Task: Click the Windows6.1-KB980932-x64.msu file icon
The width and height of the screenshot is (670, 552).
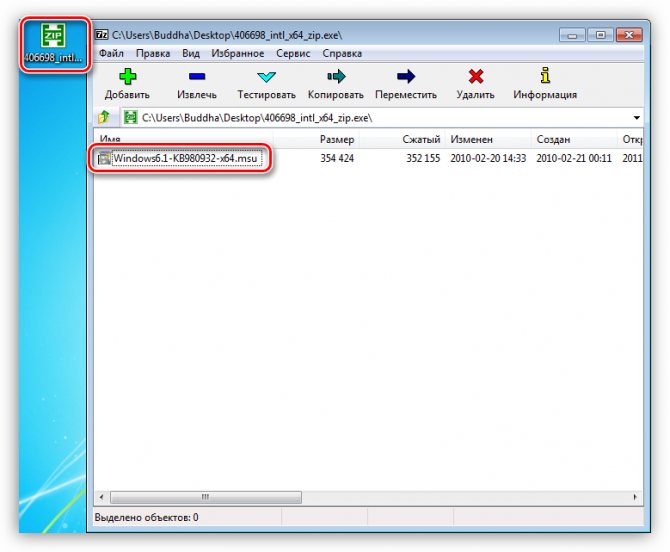Action: 104,159
